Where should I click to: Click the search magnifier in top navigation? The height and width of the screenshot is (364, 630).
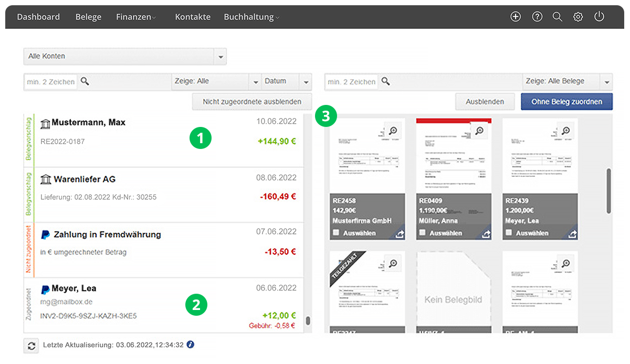(x=558, y=17)
